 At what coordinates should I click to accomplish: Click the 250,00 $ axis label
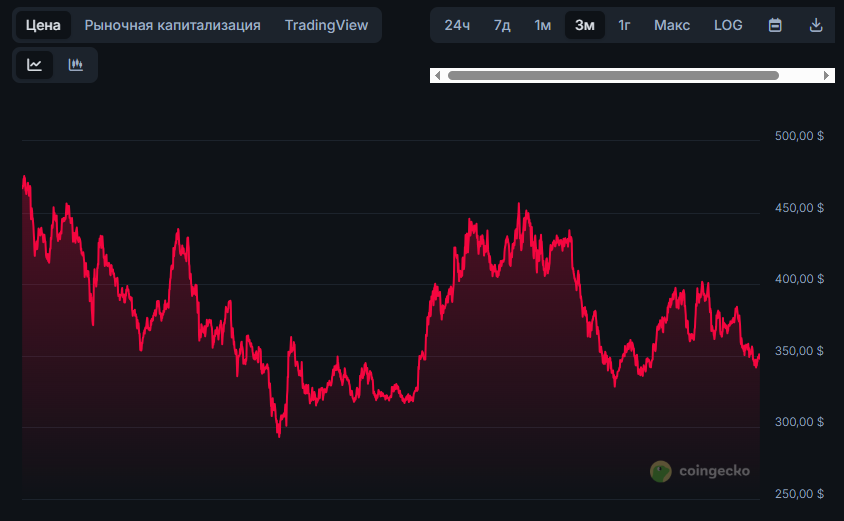click(x=799, y=494)
